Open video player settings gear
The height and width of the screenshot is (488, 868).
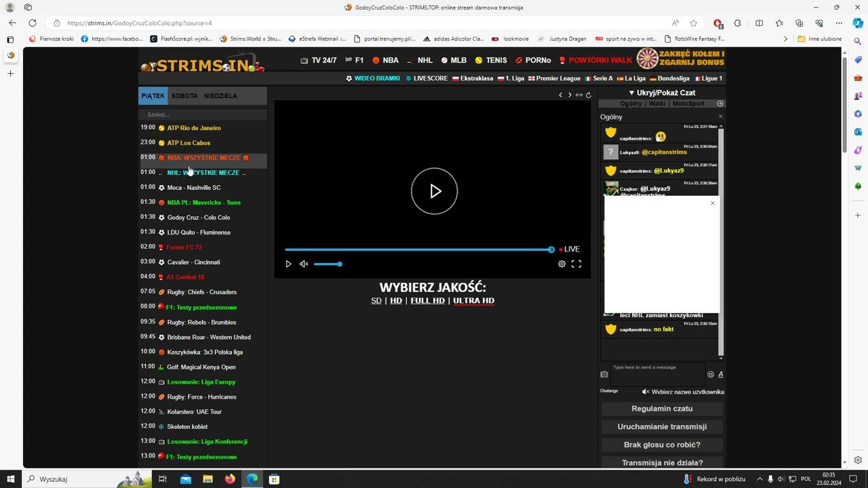[561, 264]
